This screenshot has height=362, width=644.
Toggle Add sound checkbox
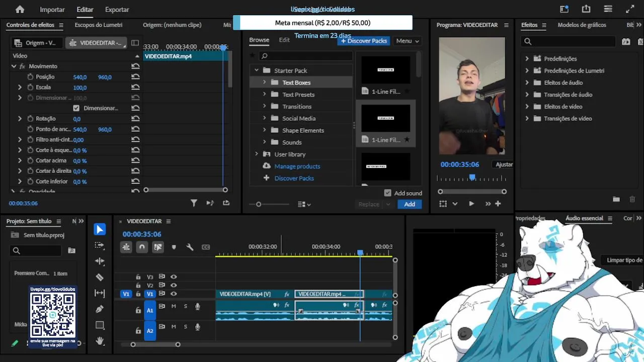click(x=387, y=193)
